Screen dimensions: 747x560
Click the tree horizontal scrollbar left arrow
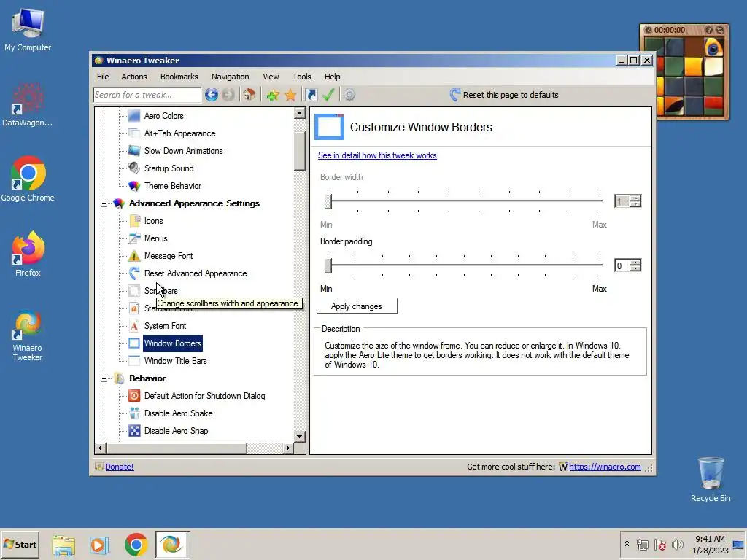click(100, 448)
